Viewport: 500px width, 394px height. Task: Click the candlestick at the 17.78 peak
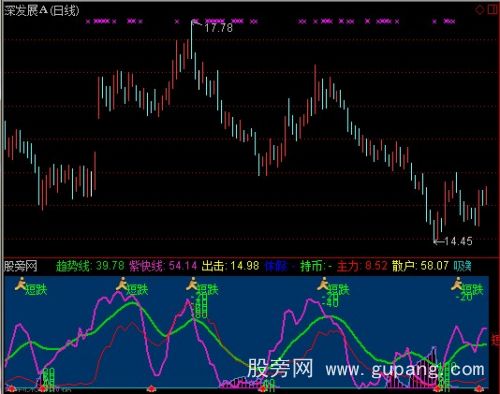[192, 40]
